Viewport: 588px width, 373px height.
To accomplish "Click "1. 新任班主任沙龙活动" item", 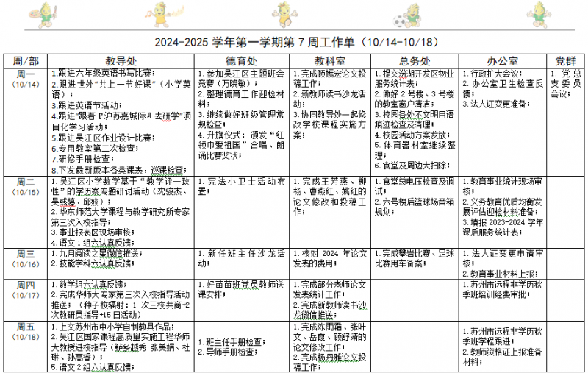I will 242,258.
